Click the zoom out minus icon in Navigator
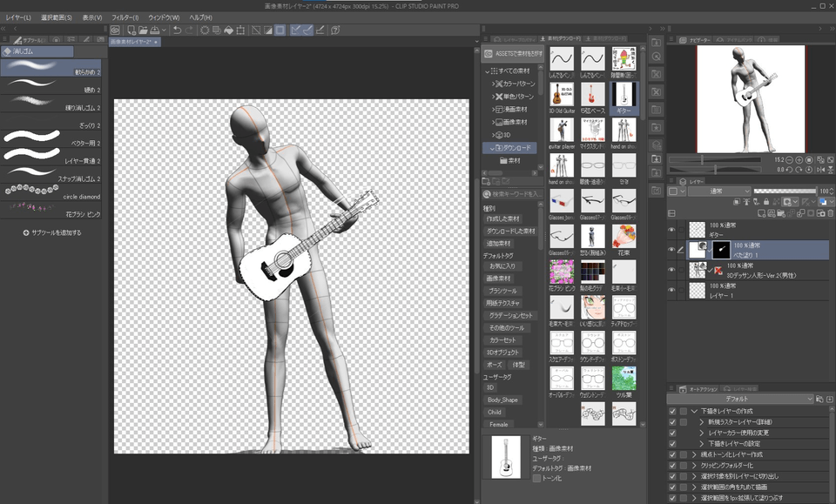This screenshot has width=836, height=504. pyautogui.click(x=789, y=160)
